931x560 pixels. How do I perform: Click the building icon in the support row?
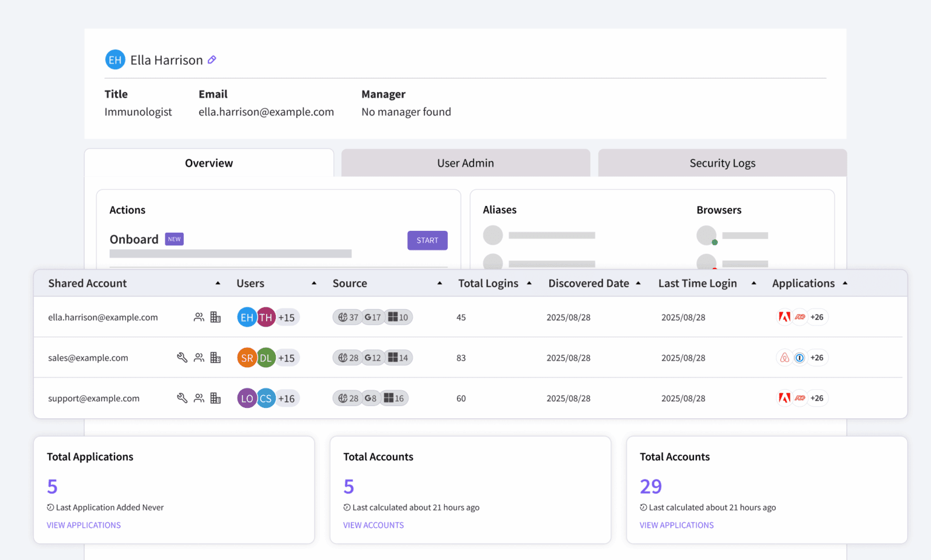[x=216, y=398]
